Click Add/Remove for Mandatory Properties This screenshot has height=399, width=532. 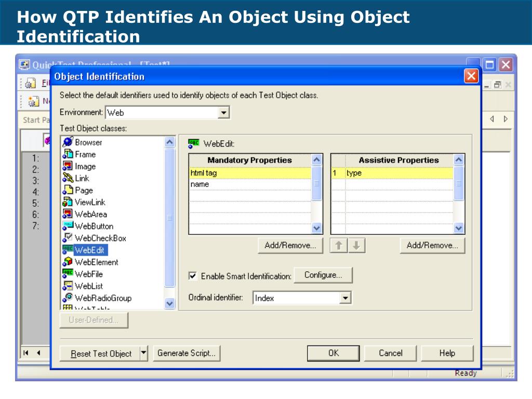[290, 245]
